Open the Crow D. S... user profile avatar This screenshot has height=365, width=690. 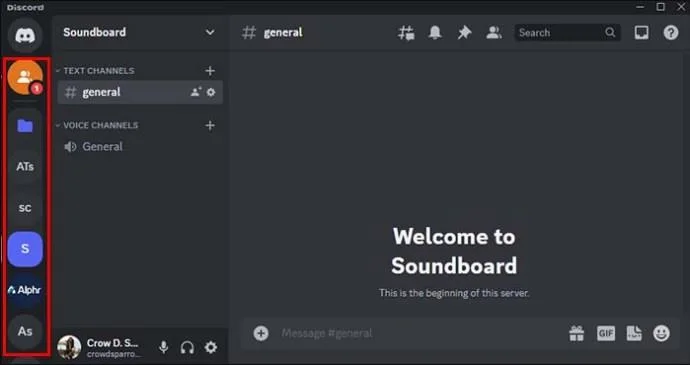69,347
